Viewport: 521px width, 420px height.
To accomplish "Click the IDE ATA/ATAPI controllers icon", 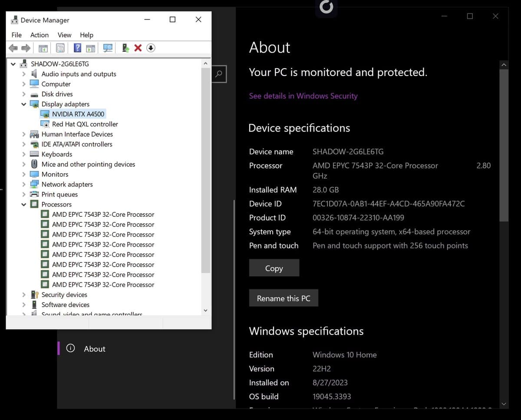I will coord(34,144).
